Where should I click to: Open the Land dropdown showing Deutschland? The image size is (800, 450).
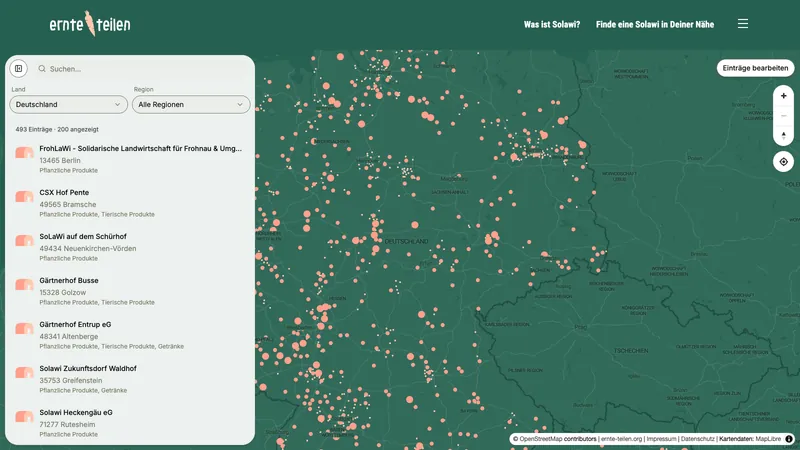pyautogui.click(x=68, y=105)
